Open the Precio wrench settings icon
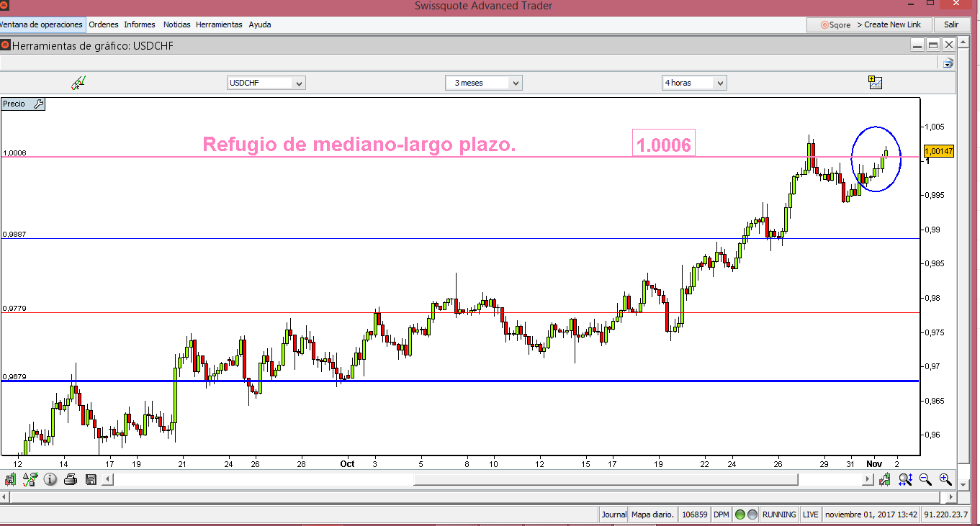 click(39, 104)
